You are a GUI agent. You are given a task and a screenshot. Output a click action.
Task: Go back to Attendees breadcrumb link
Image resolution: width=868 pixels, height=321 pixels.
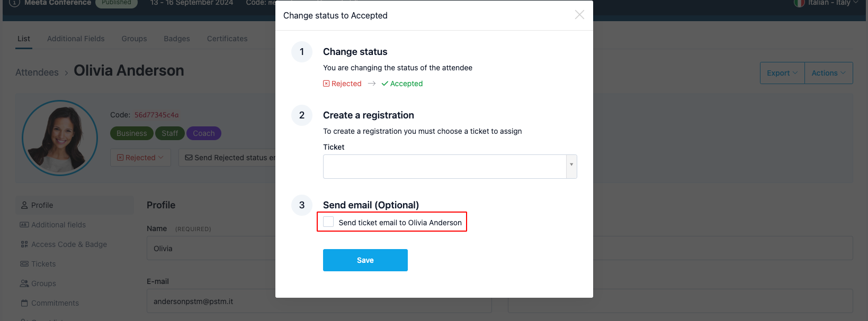click(x=37, y=72)
